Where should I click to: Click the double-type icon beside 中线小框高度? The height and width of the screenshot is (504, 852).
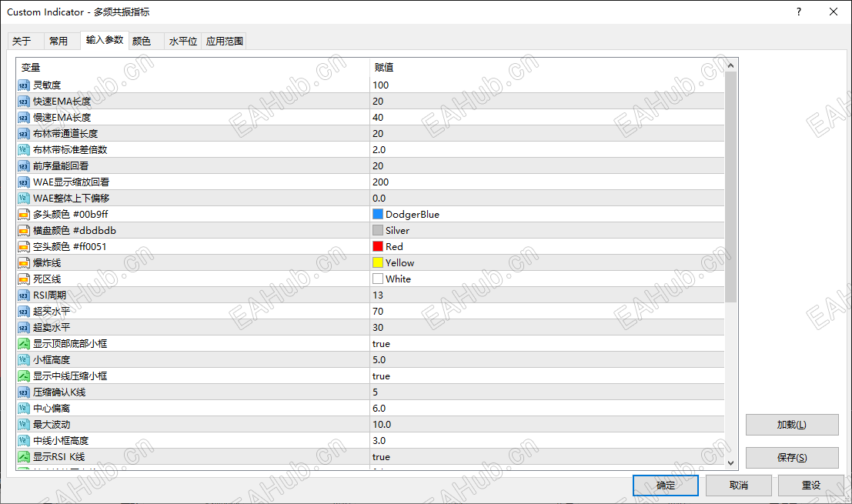[x=23, y=441]
